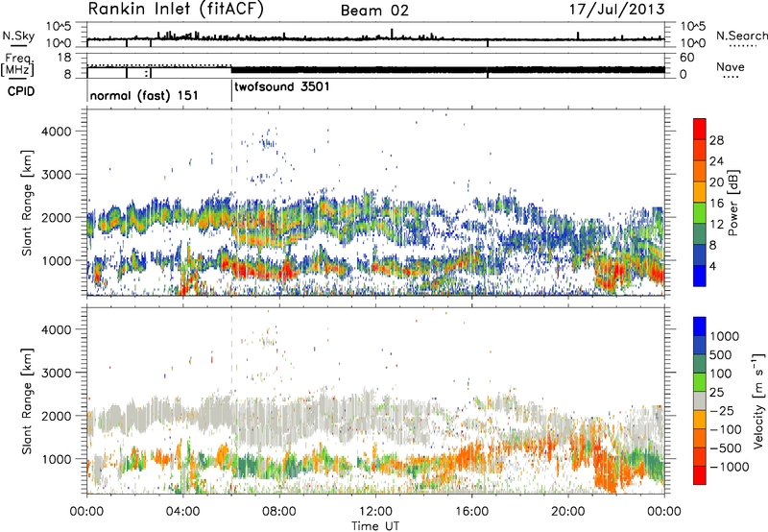Click the '20:00' time tick label
The height and width of the screenshot is (532, 768).
(x=568, y=512)
